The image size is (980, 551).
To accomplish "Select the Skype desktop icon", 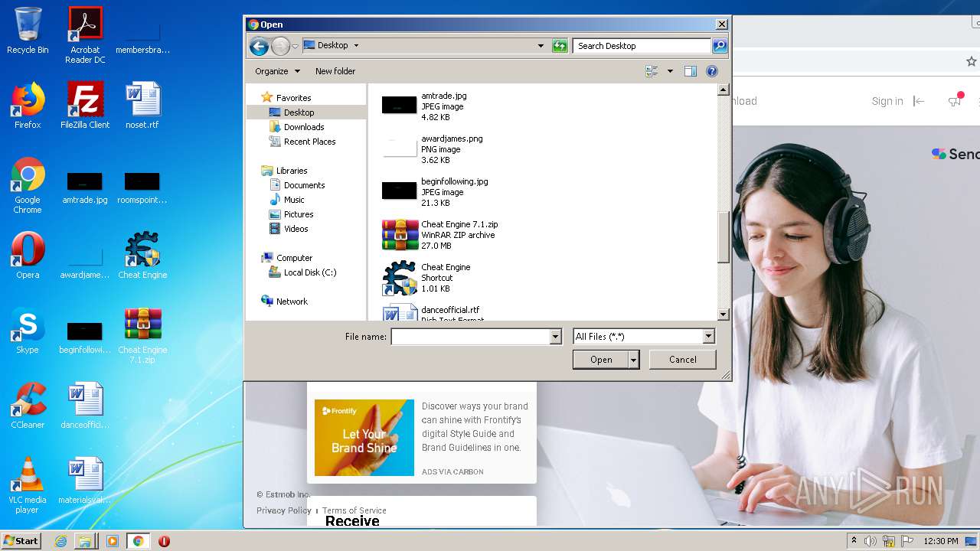I will (28, 331).
